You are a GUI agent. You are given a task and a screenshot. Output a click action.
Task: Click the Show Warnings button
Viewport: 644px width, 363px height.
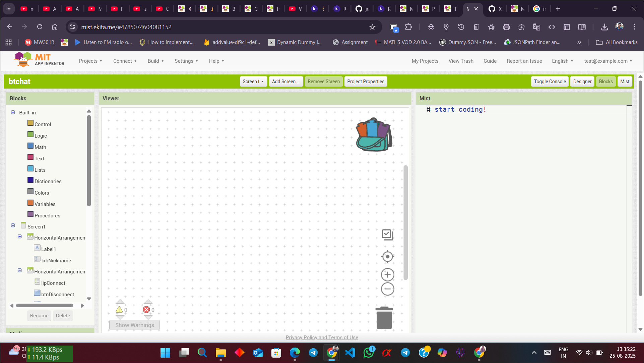click(x=135, y=325)
